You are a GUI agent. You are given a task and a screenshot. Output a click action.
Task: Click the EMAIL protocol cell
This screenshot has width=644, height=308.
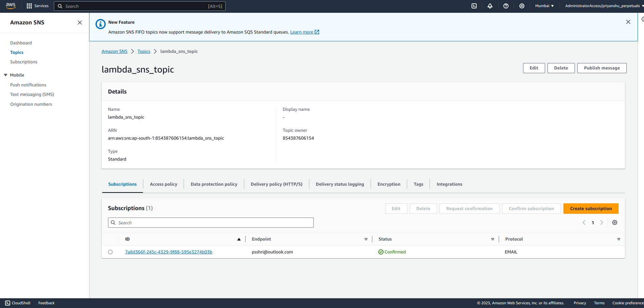pyautogui.click(x=511, y=252)
